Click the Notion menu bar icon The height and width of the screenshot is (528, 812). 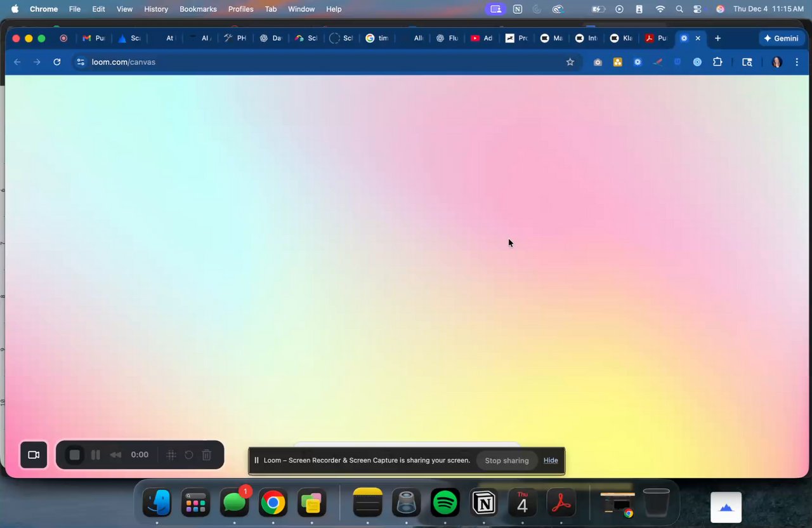pyautogui.click(x=518, y=9)
